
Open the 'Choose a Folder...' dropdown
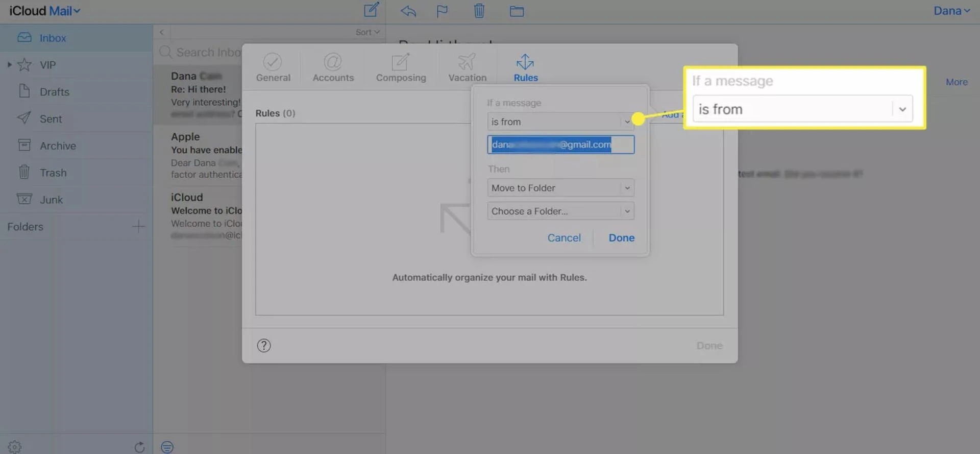pyautogui.click(x=560, y=211)
